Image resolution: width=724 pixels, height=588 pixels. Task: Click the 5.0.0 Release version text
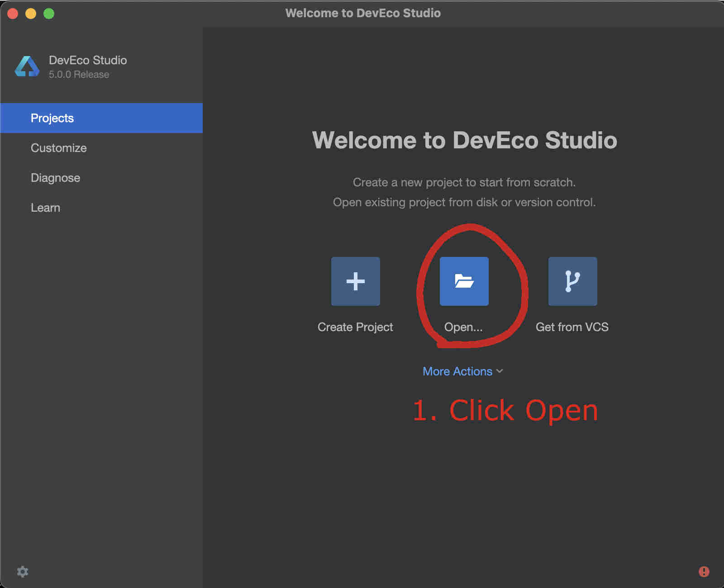click(x=79, y=75)
